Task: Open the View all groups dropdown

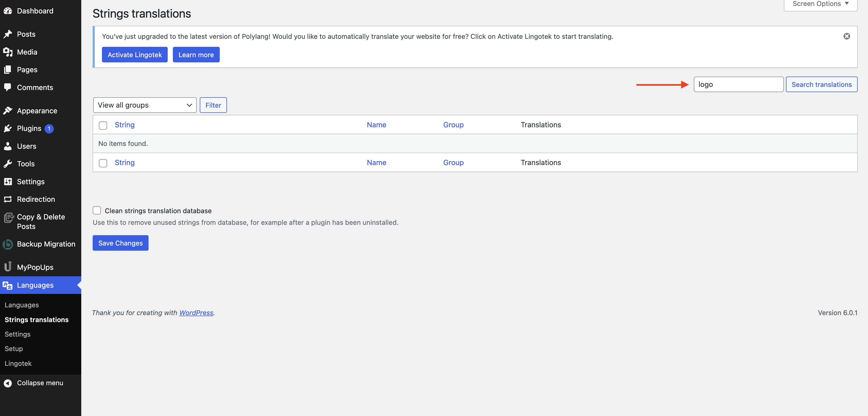Action: (x=145, y=105)
